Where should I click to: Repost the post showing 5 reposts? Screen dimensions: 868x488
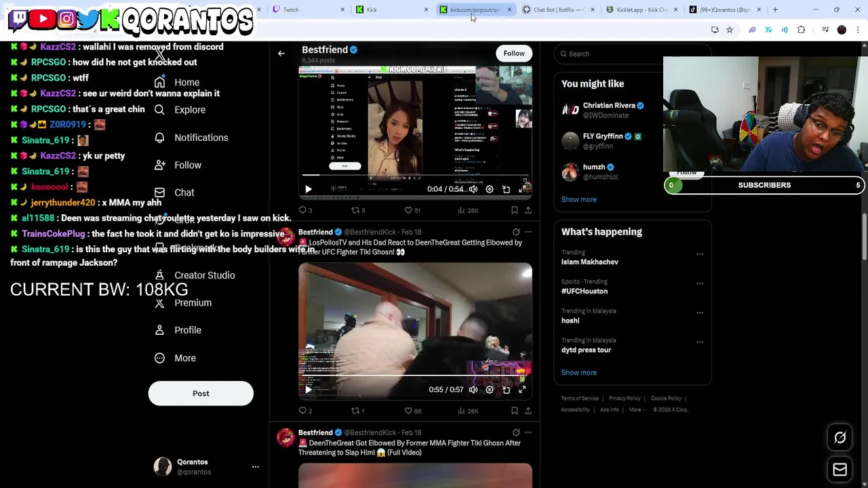click(x=357, y=210)
